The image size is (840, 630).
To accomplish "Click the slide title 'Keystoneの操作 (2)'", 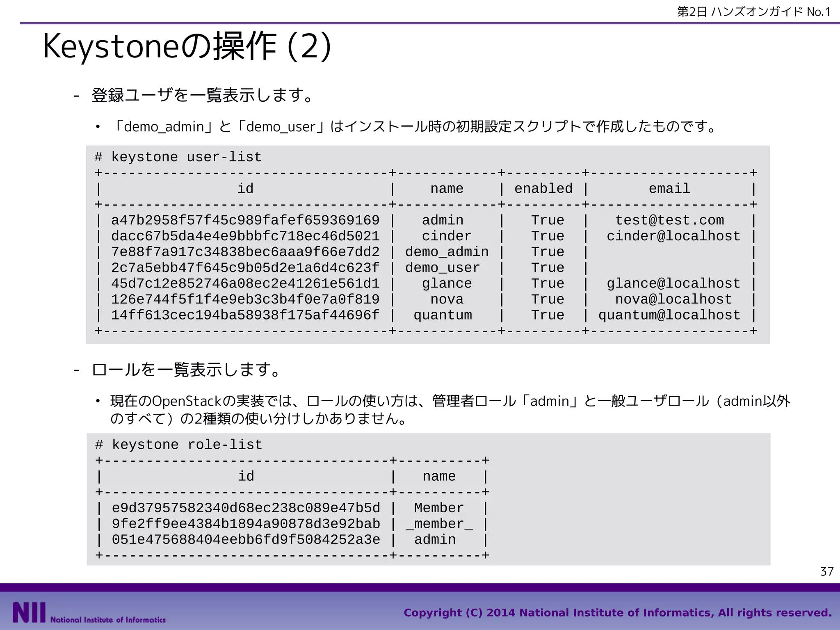I will click(187, 46).
